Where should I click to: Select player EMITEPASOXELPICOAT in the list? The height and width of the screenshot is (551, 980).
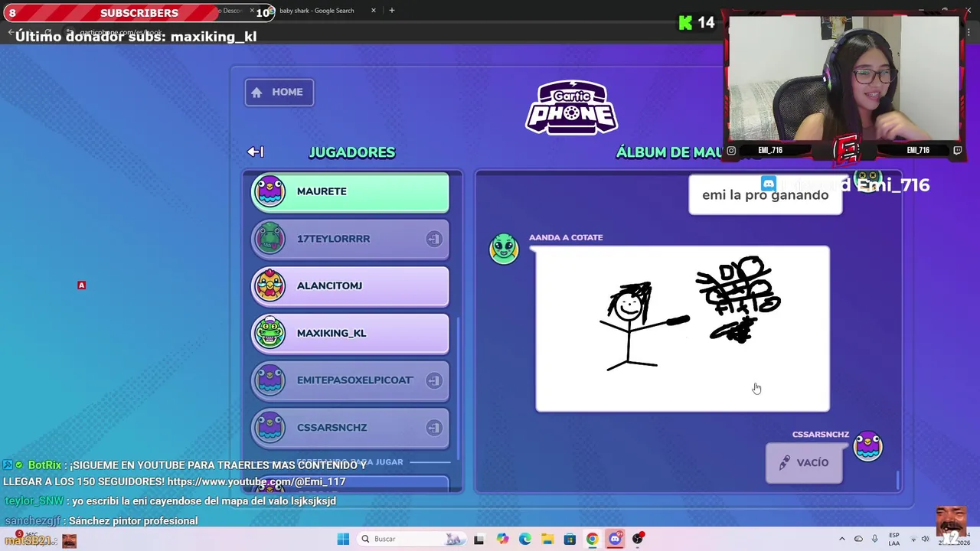(x=350, y=380)
